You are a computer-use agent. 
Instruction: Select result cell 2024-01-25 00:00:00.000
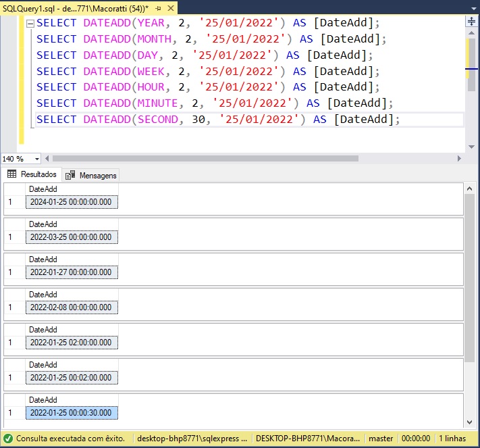(72, 202)
